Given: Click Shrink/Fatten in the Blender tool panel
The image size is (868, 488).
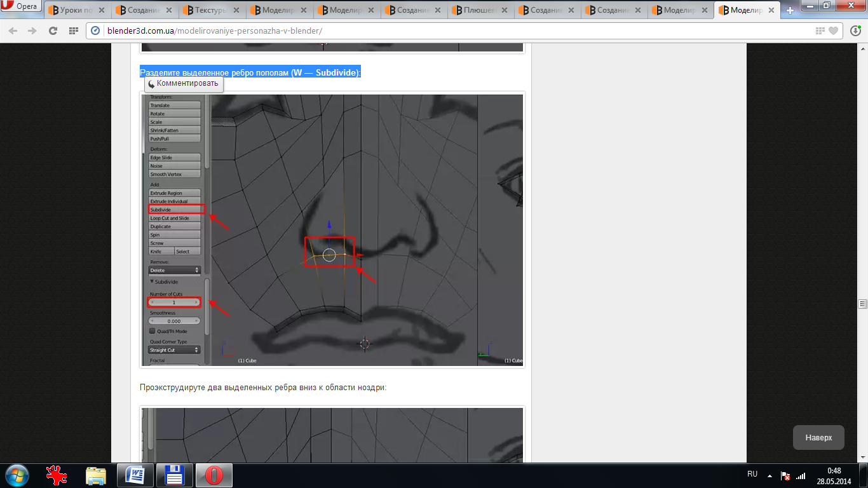Looking at the screenshot, I should [174, 130].
